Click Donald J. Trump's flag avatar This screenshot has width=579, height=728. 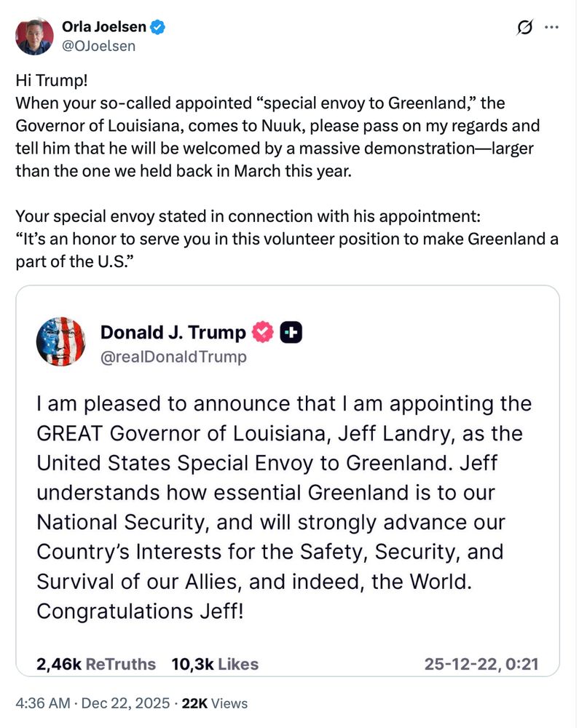[x=61, y=341]
